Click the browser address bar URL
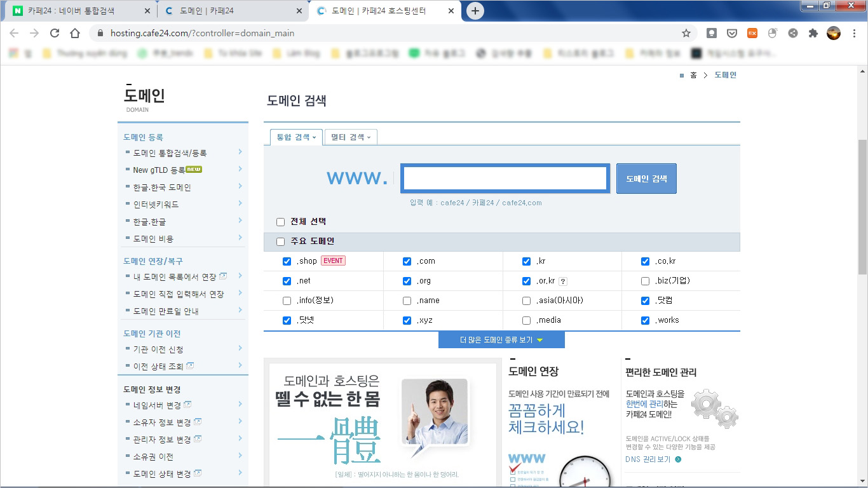The height and width of the screenshot is (488, 868). (202, 33)
